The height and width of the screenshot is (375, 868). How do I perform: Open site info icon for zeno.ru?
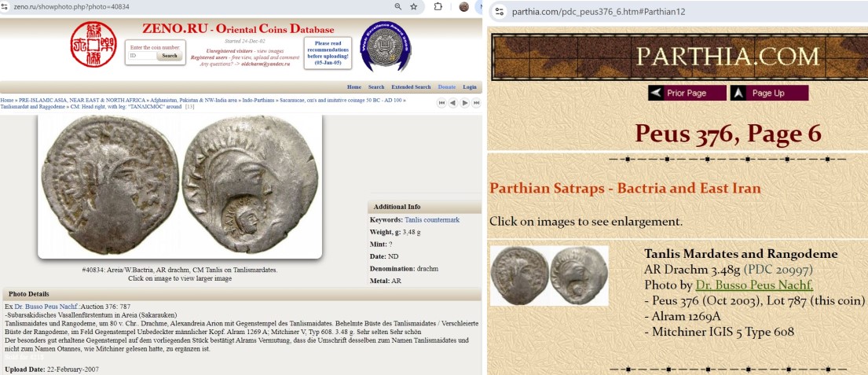(x=6, y=7)
